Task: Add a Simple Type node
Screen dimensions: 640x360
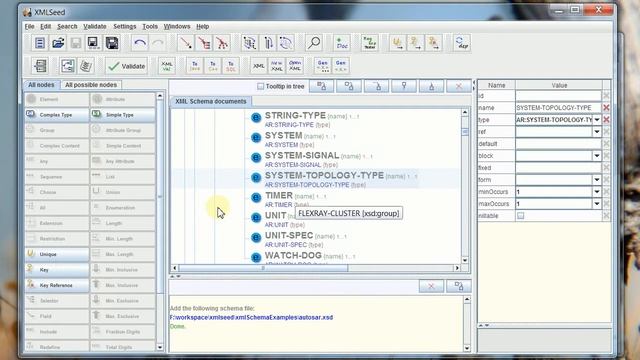Action: click(123, 115)
